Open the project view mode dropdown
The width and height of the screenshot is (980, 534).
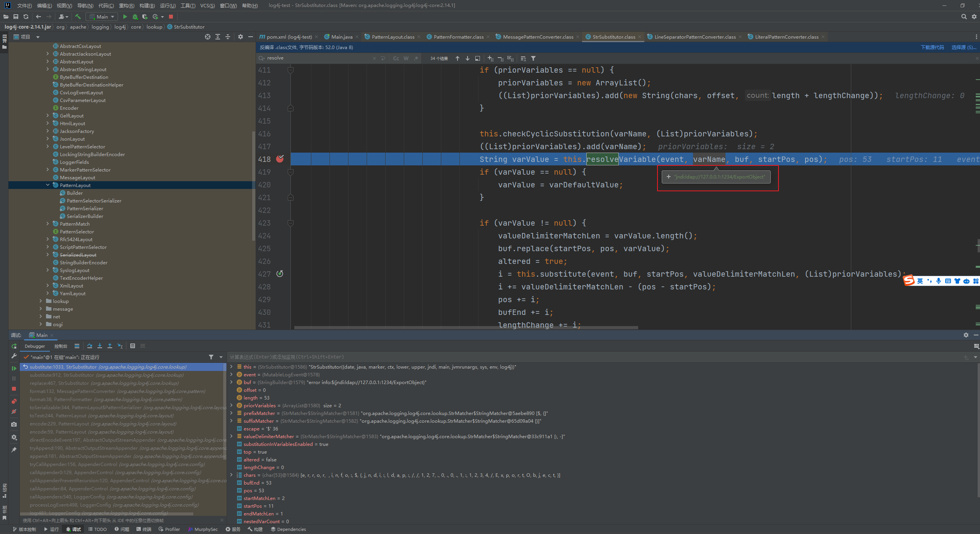point(38,37)
